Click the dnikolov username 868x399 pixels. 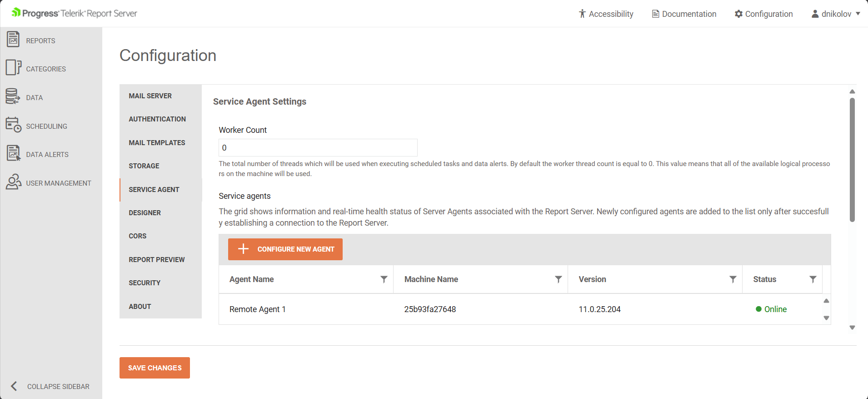(836, 14)
